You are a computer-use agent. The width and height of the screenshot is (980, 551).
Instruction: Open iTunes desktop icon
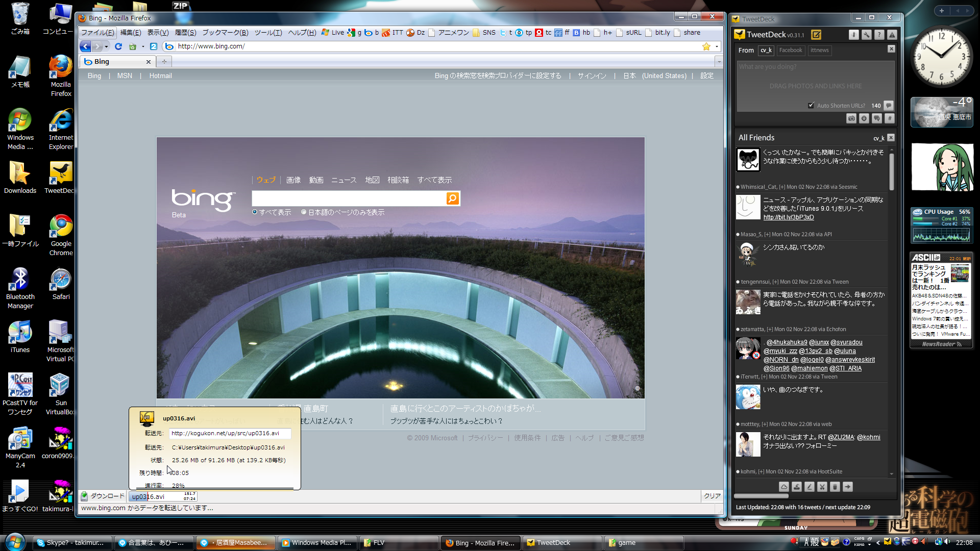pos(20,336)
